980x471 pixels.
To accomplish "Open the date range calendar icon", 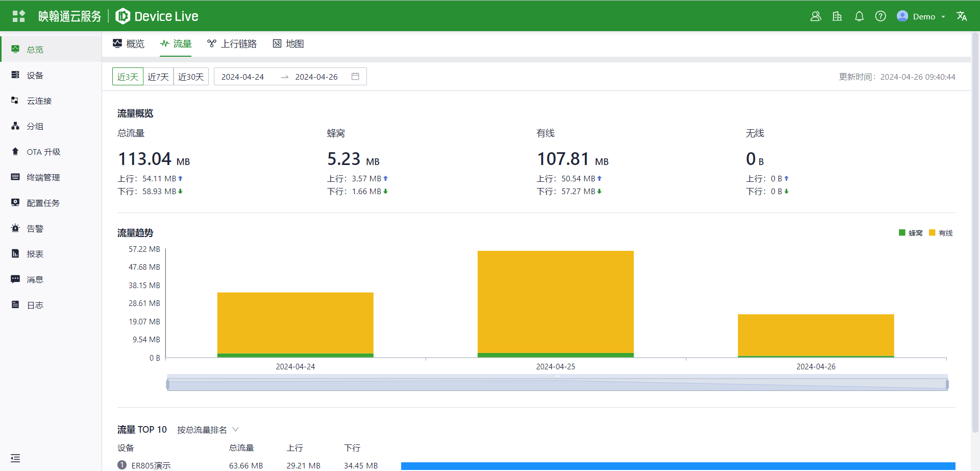I will 356,77.
